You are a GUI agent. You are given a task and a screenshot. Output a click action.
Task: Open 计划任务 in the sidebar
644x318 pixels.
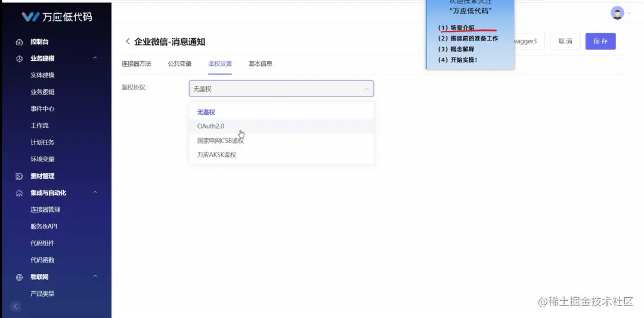click(42, 142)
